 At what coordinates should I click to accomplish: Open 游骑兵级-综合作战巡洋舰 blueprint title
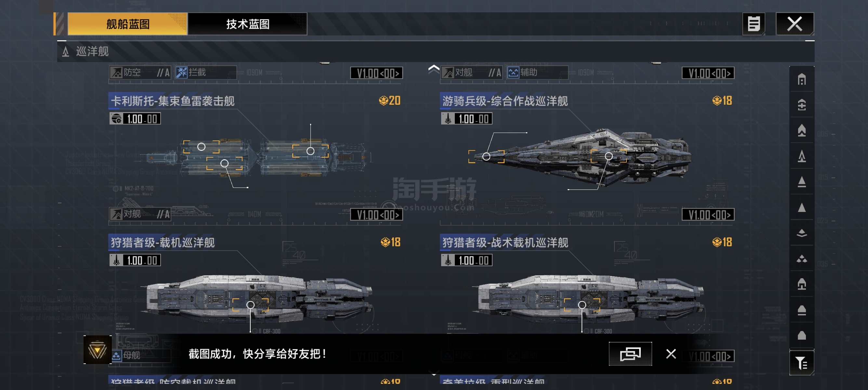pyautogui.click(x=505, y=101)
